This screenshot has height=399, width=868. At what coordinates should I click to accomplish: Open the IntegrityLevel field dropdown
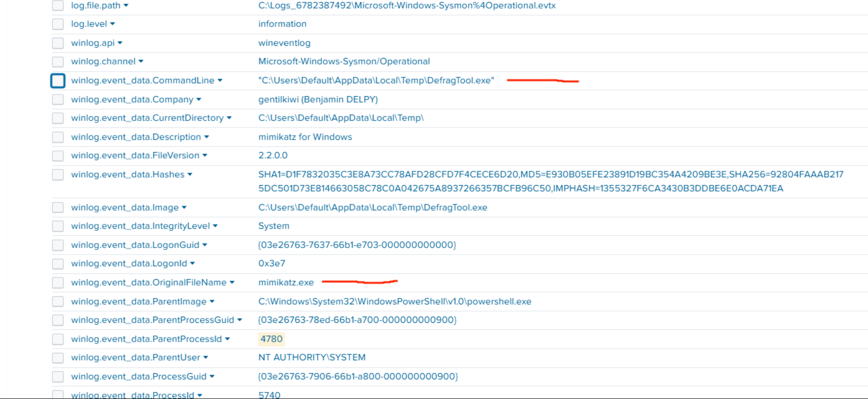[215, 226]
